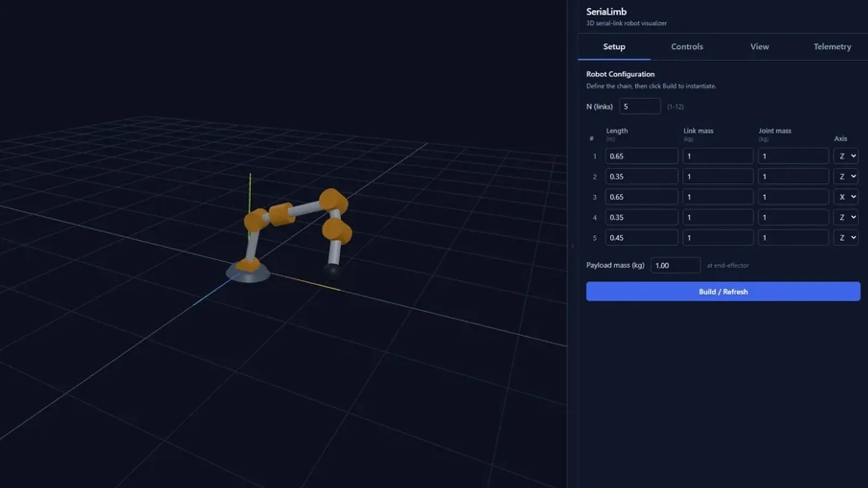This screenshot has height=488, width=868.
Task: Open Axis dropdown for link 3
Action: coord(846,197)
